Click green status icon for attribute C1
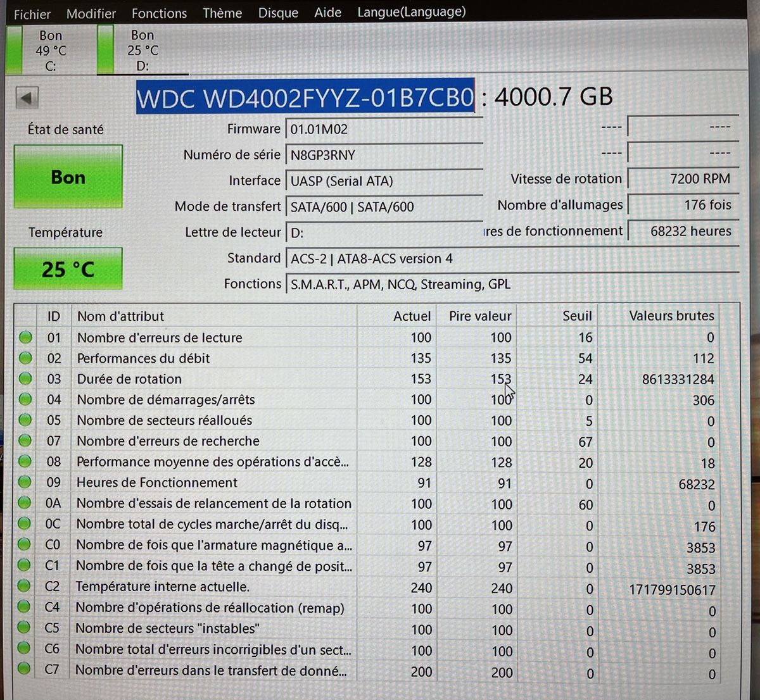Image resolution: width=760 pixels, height=700 pixels. (x=24, y=565)
